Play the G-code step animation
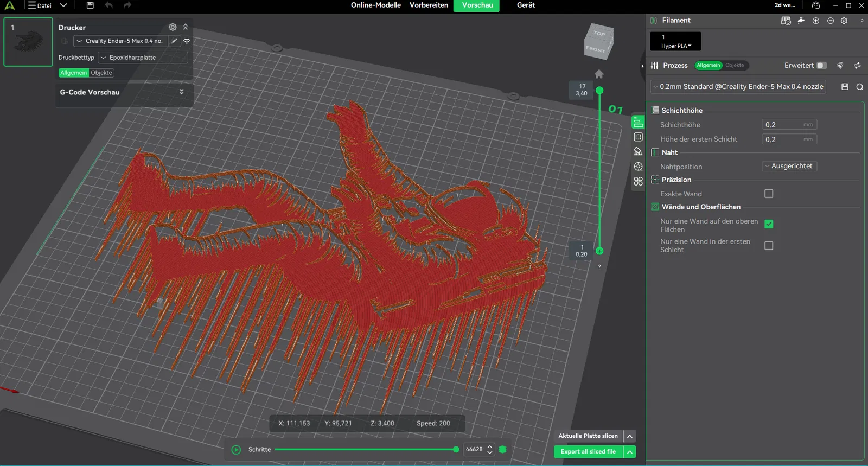Screen dimensions: 868x466 pyautogui.click(x=236, y=450)
